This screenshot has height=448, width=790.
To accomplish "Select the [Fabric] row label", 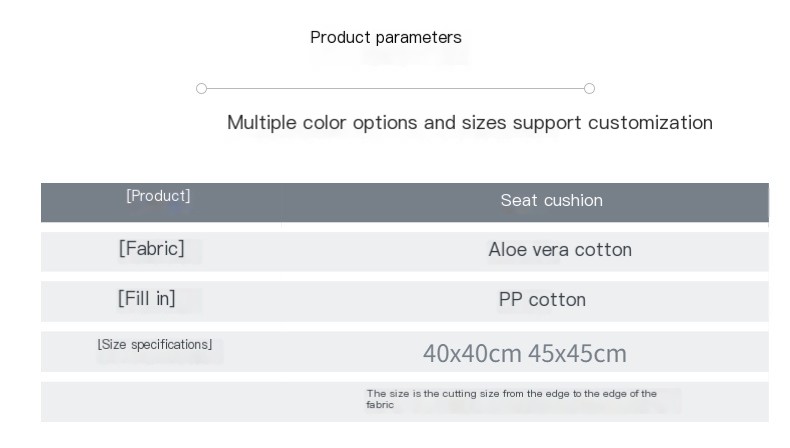I will pyautogui.click(x=152, y=248).
